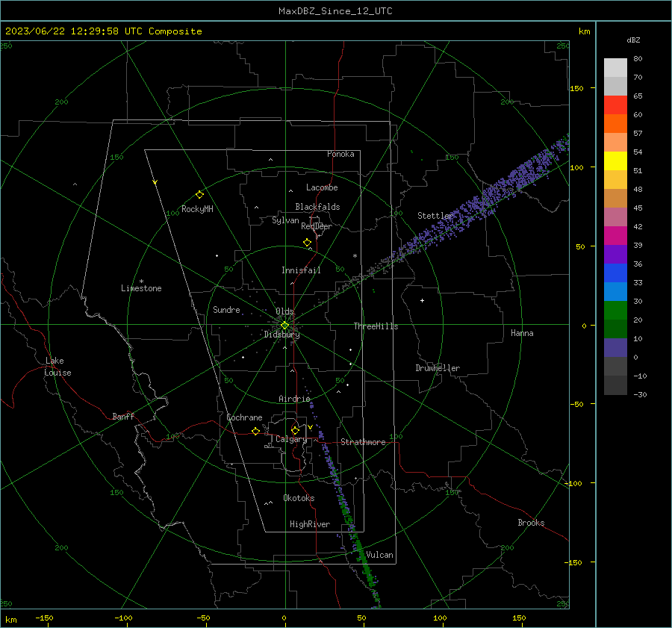
Task: Click the asterisk marker above Limestone
Action: (141, 282)
